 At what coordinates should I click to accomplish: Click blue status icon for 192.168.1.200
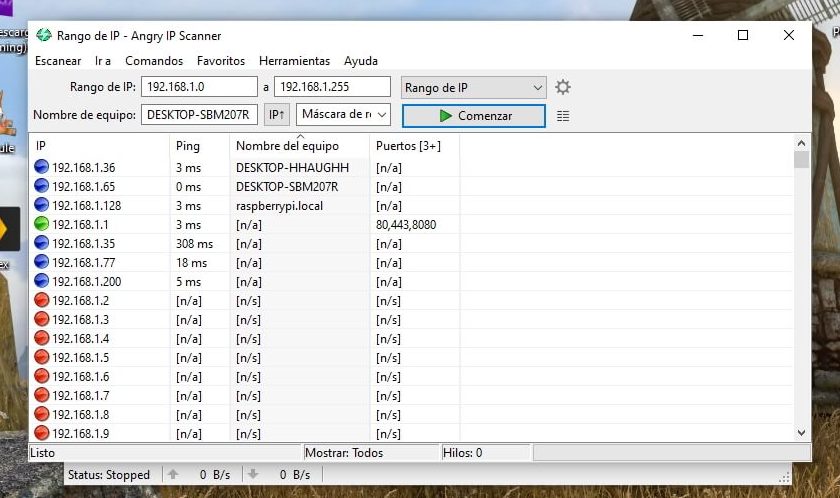(x=41, y=281)
